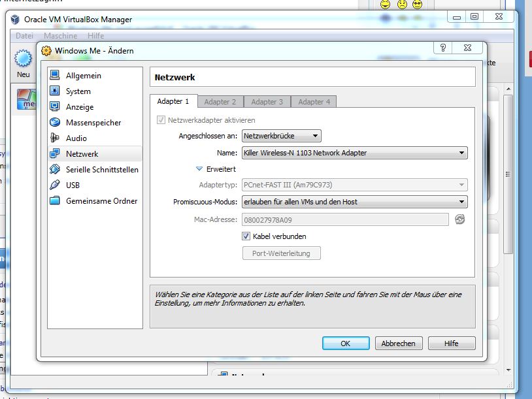
Task: Switch to the Adapter 2 tab
Action: coord(220,102)
